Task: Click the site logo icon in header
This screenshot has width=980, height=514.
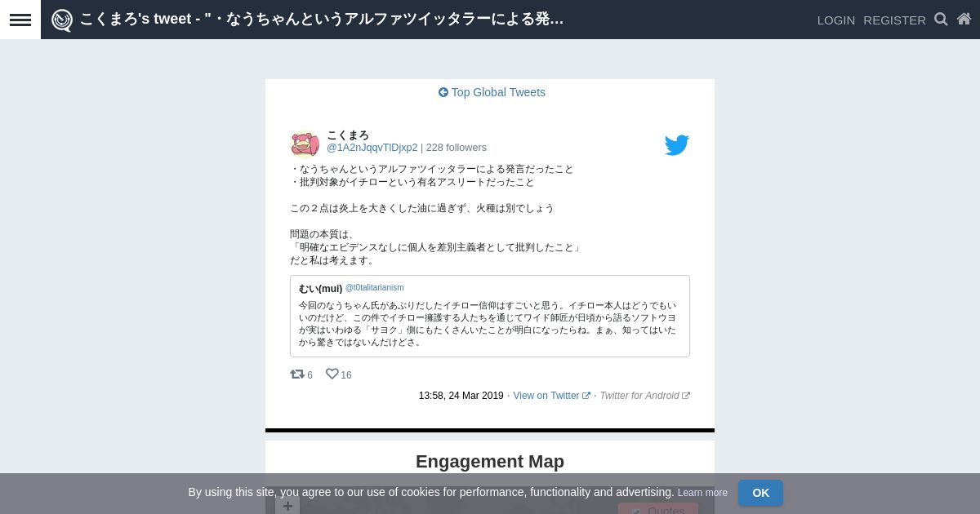Action: [x=62, y=20]
